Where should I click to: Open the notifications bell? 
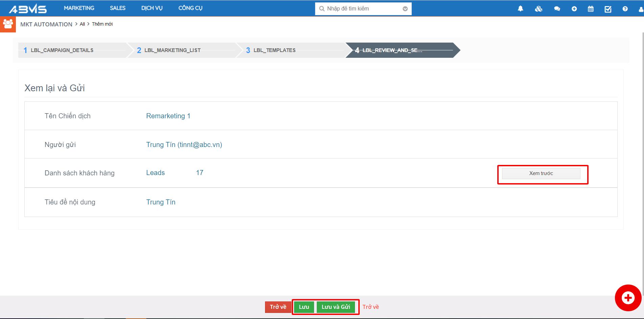click(520, 9)
